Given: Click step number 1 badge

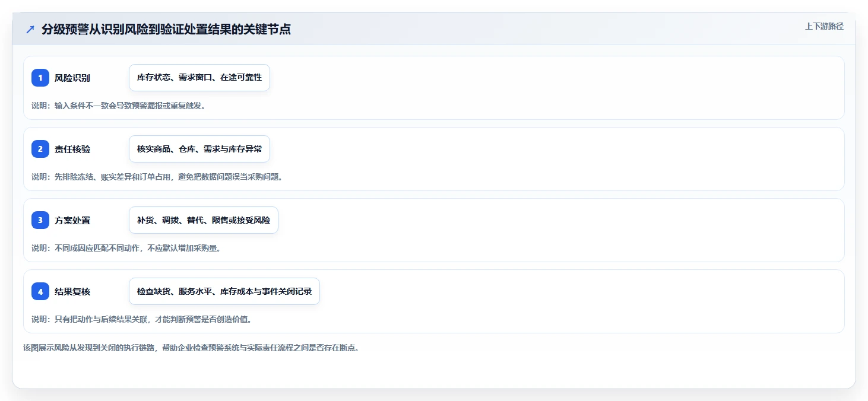Looking at the screenshot, I should [40, 78].
